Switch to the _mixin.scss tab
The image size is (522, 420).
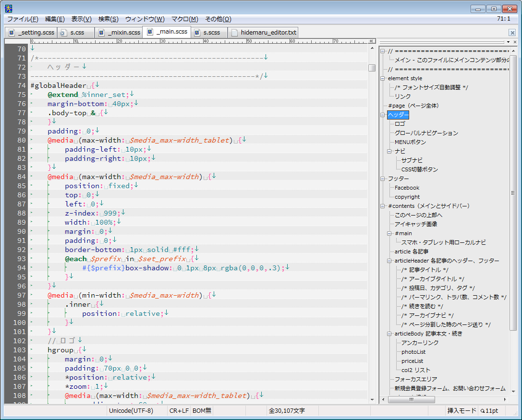click(x=123, y=33)
